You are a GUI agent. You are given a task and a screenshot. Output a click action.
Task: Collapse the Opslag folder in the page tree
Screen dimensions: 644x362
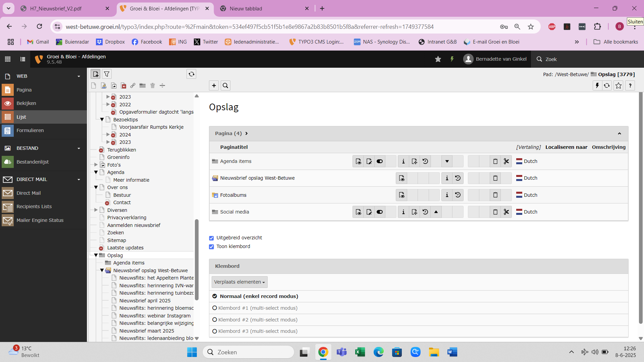pyautogui.click(x=96, y=255)
